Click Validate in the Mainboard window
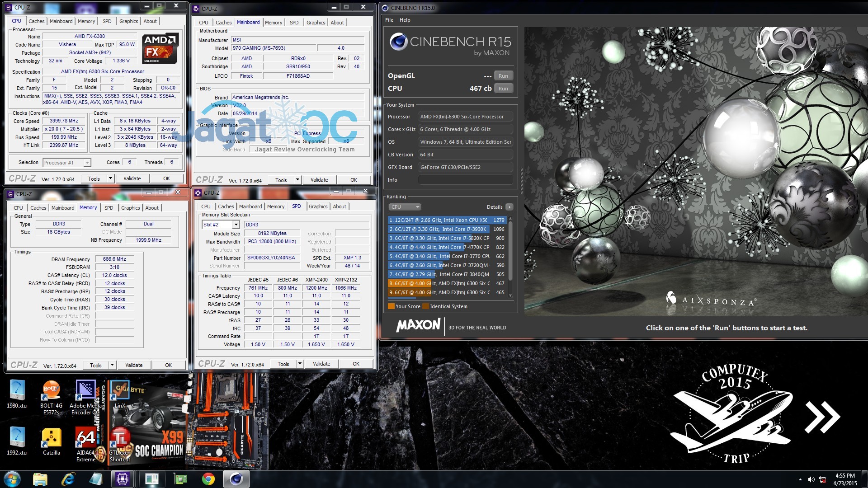This screenshot has height=488, width=868. tap(319, 180)
